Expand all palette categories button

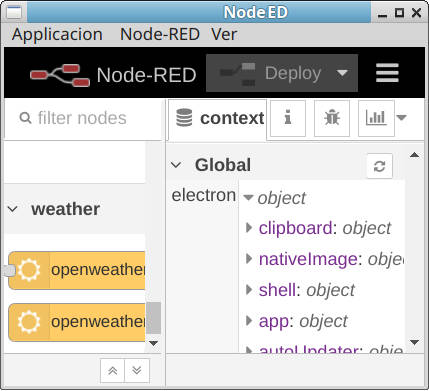(137, 371)
